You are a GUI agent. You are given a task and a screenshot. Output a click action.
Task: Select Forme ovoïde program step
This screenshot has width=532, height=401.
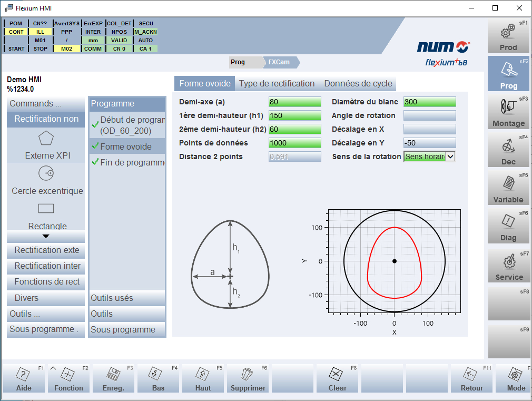126,146
